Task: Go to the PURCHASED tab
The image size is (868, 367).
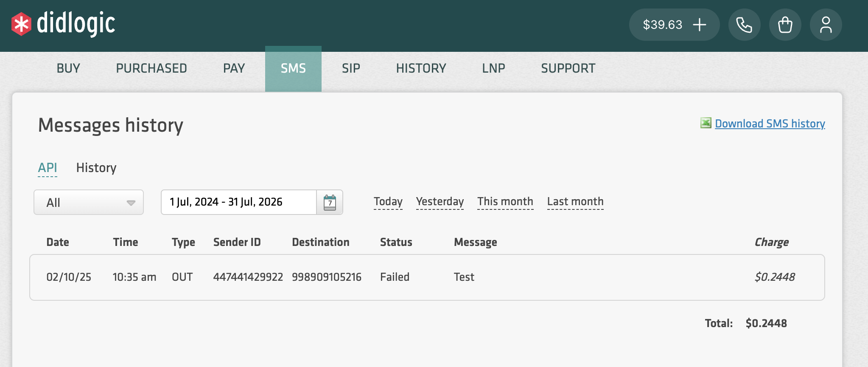Action: coord(151,68)
